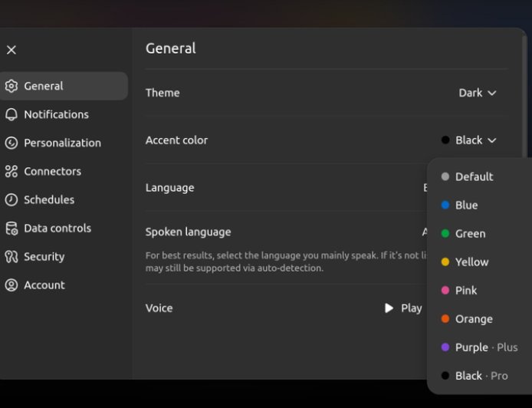The width and height of the screenshot is (532, 408).
Task: Close the settings dialog with X
Action: coord(11,50)
